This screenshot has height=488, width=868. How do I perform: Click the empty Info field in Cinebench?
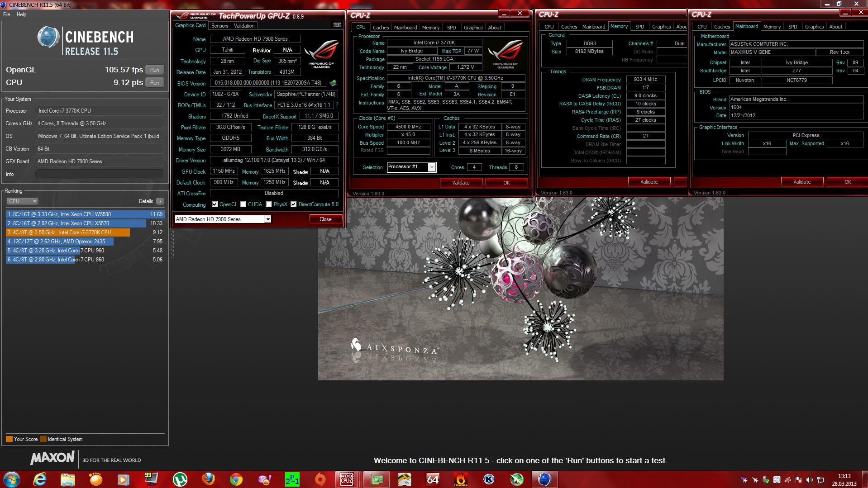pos(100,174)
